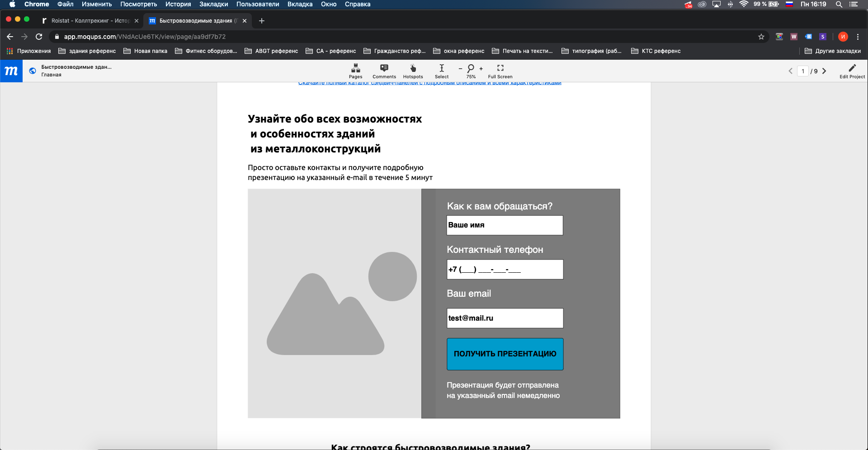Click the Moqups logo
Viewport: 868px width, 450px height.
[x=11, y=71]
